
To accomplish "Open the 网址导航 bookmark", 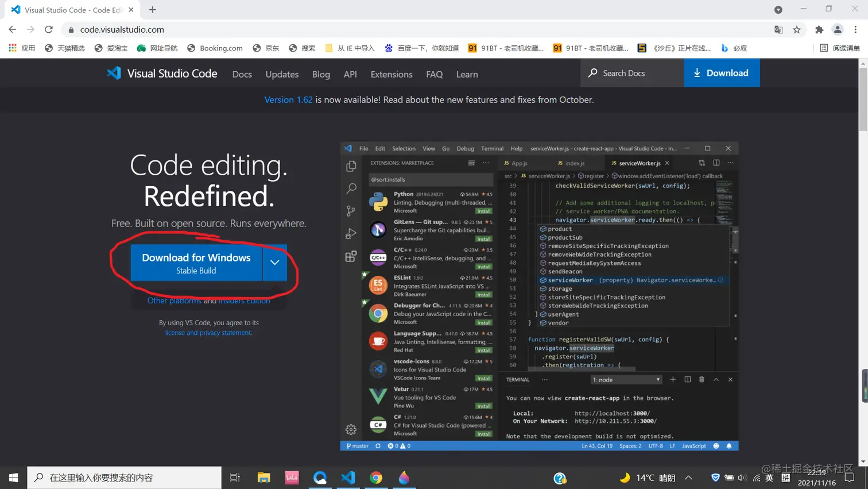I will point(157,48).
